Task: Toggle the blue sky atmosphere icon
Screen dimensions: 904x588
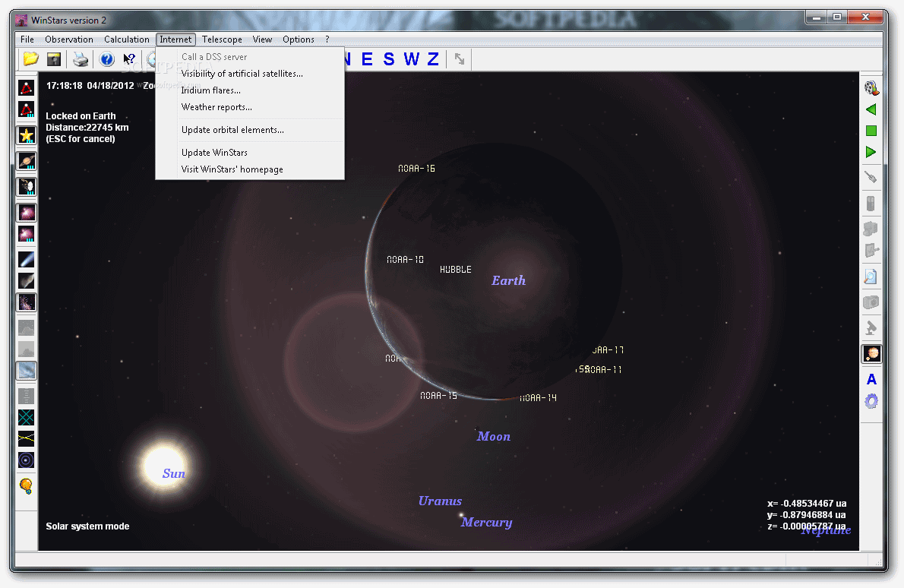Action: point(26,370)
